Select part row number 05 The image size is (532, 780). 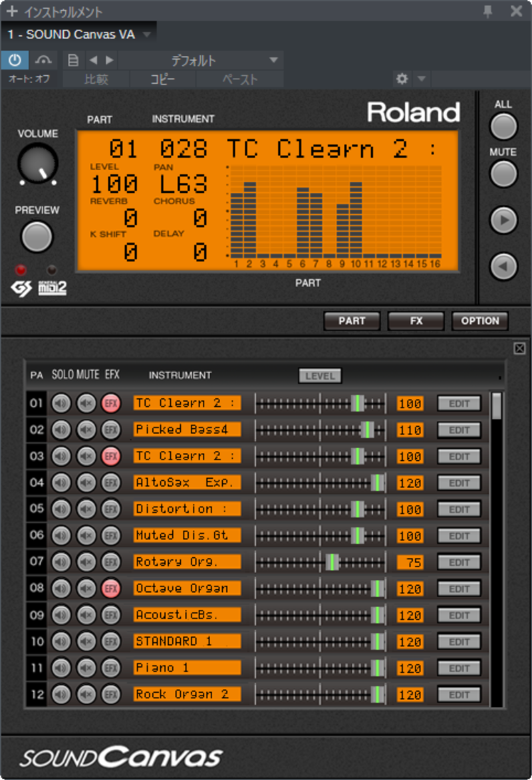coord(37,509)
